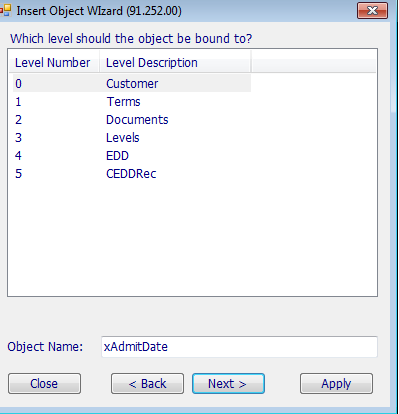Click the Apply button
This screenshot has width=399, height=414.
pyautogui.click(x=336, y=383)
